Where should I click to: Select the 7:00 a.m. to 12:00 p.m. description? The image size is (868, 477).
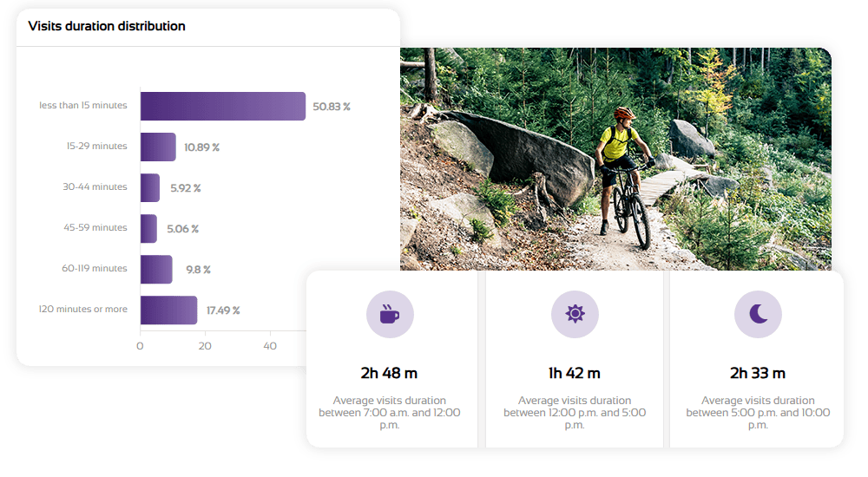point(389,413)
